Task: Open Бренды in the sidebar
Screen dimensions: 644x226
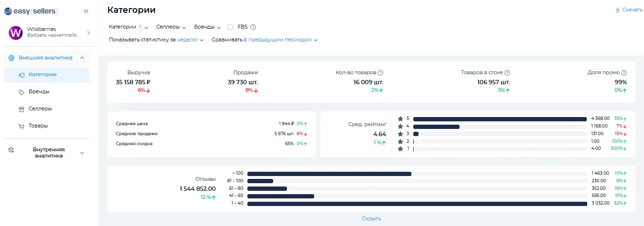Action: [39, 92]
